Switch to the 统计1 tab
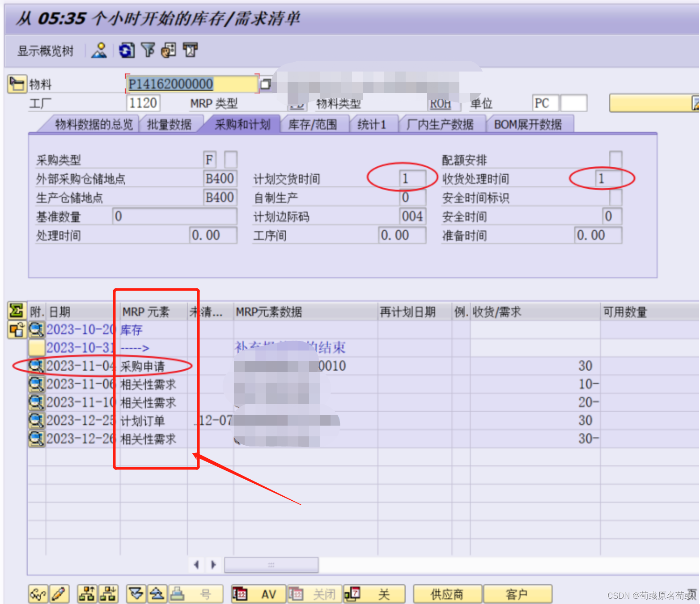Image resolution: width=700 pixels, height=604 pixels. tap(373, 124)
